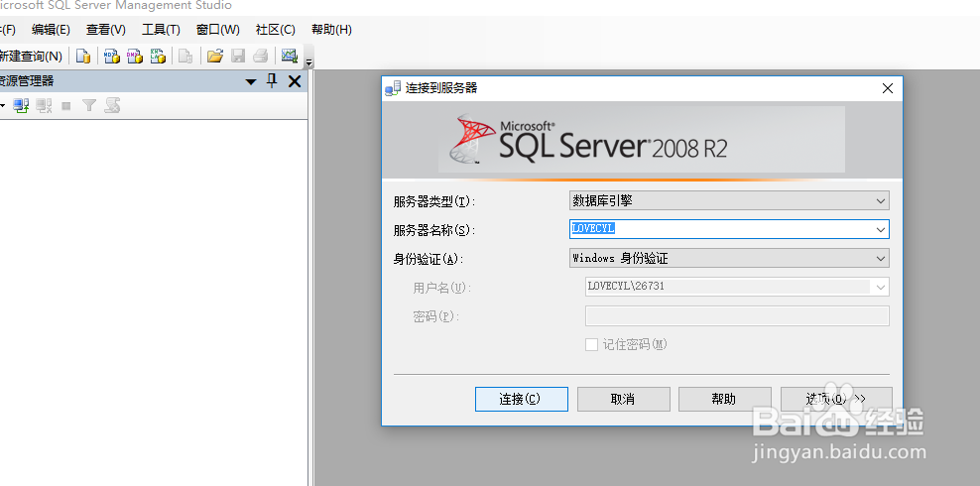The height and width of the screenshot is (486, 980).
Task: Open the 编辑(E) menu
Action: point(52,30)
